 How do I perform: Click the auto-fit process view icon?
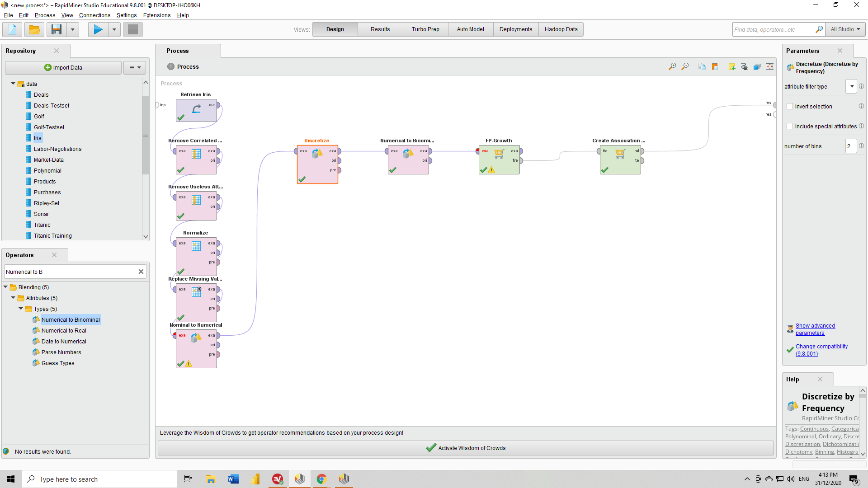pyautogui.click(x=770, y=67)
